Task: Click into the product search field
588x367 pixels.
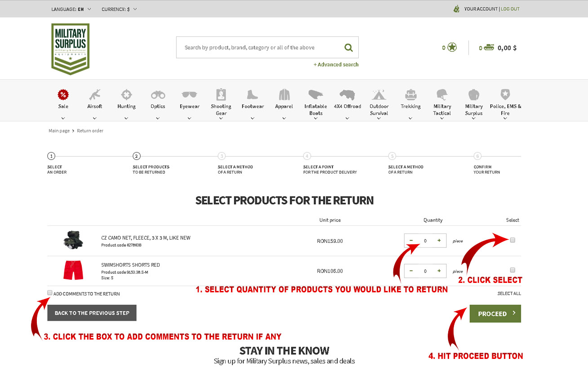Action: coord(258,48)
